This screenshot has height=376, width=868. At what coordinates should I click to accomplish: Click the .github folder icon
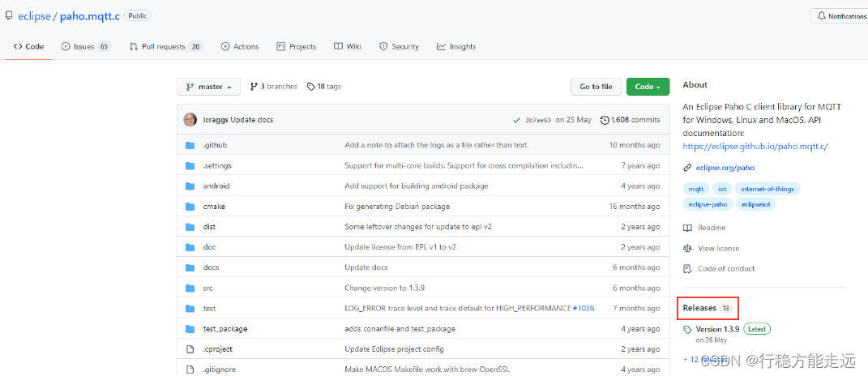click(x=190, y=145)
